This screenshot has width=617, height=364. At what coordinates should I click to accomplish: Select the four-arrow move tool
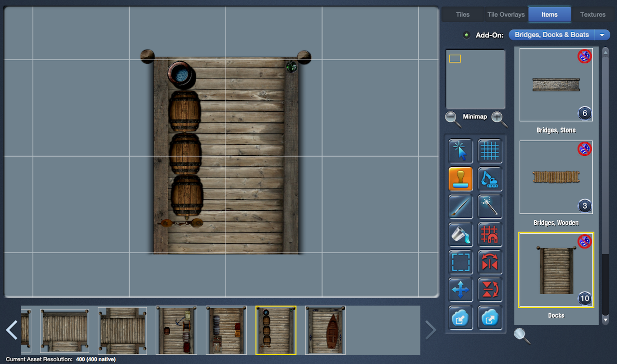460,290
